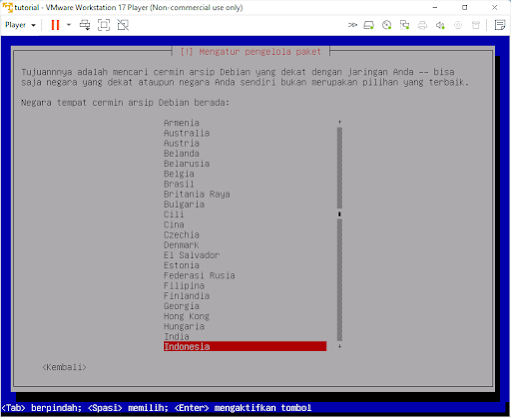
Task: Select Indonesia in the mirror country list
Action: pos(245,346)
